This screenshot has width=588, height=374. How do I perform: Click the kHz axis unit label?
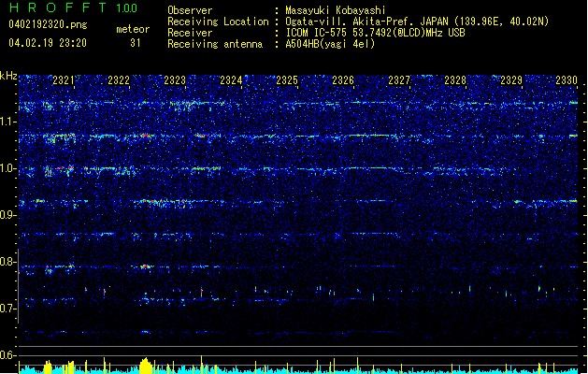[8, 76]
